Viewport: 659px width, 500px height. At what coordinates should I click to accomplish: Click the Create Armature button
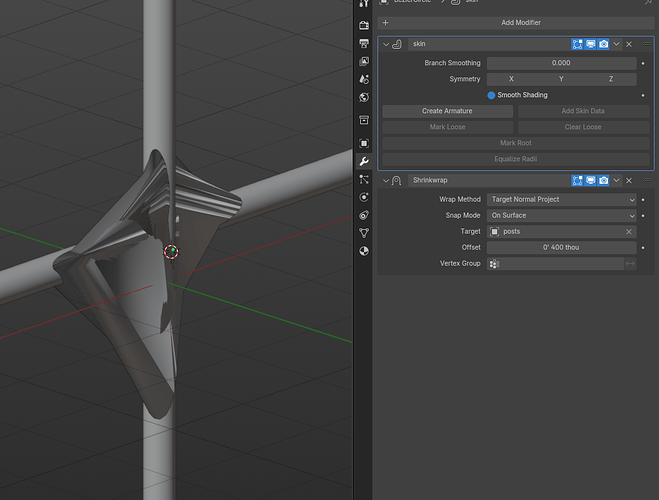448,111
